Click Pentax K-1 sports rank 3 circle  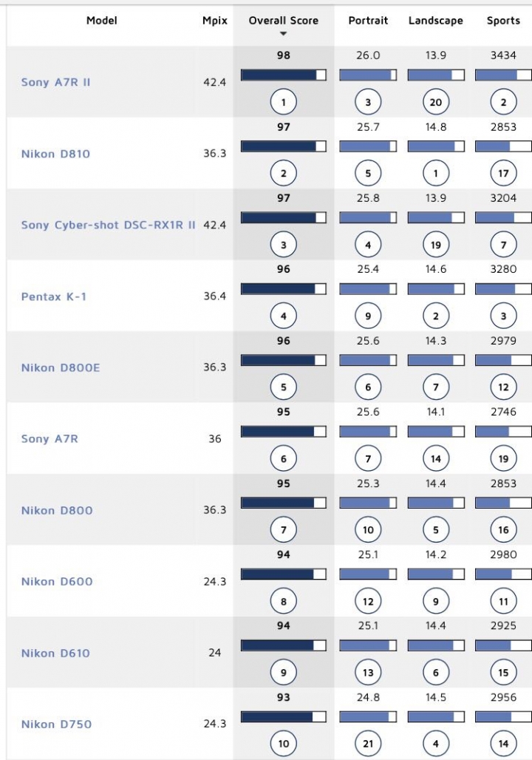coord(503,316)
